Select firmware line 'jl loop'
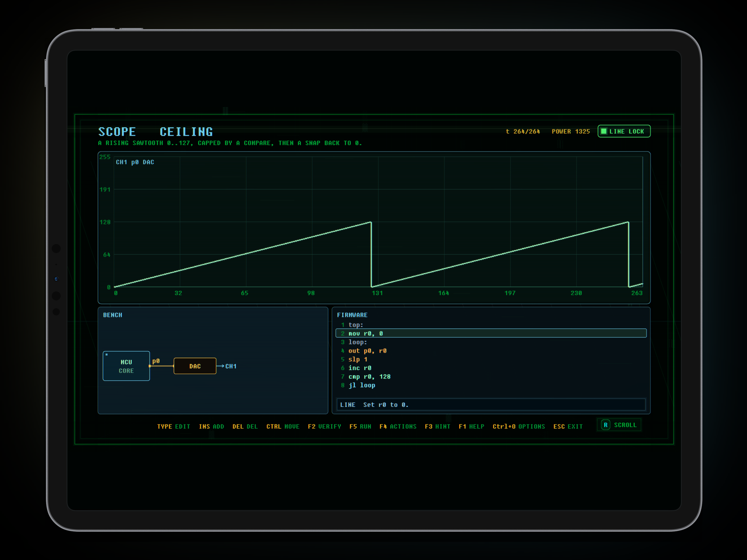This screenshot has height=560, width=747. tap(491, 385)
